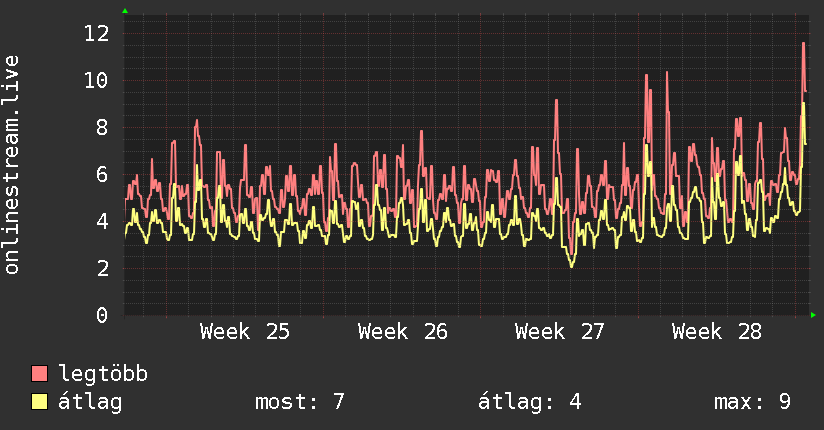
Task: Click the tallest pink peak at chart end
Action: pos(804,44)
